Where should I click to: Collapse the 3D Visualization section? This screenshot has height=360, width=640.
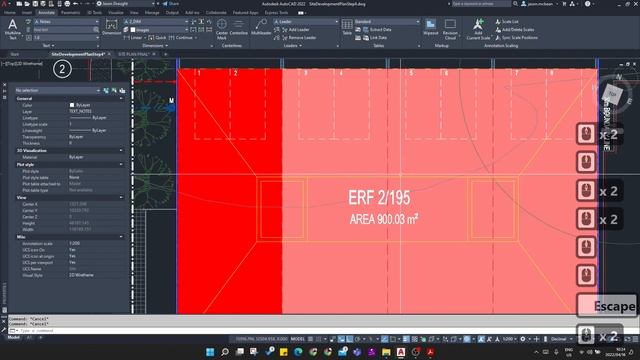[x=121, y=151]
